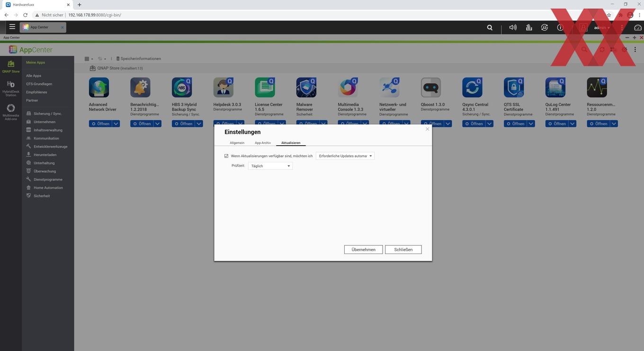Select the App Center tab in QTS taskbar
The width and height of the screenshot is (644, 351).
(43, 27)
